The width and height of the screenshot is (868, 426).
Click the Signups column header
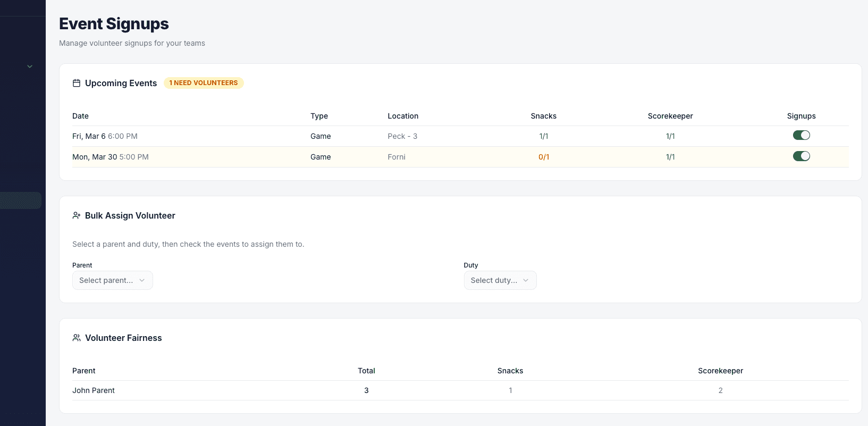click(801, 116)
